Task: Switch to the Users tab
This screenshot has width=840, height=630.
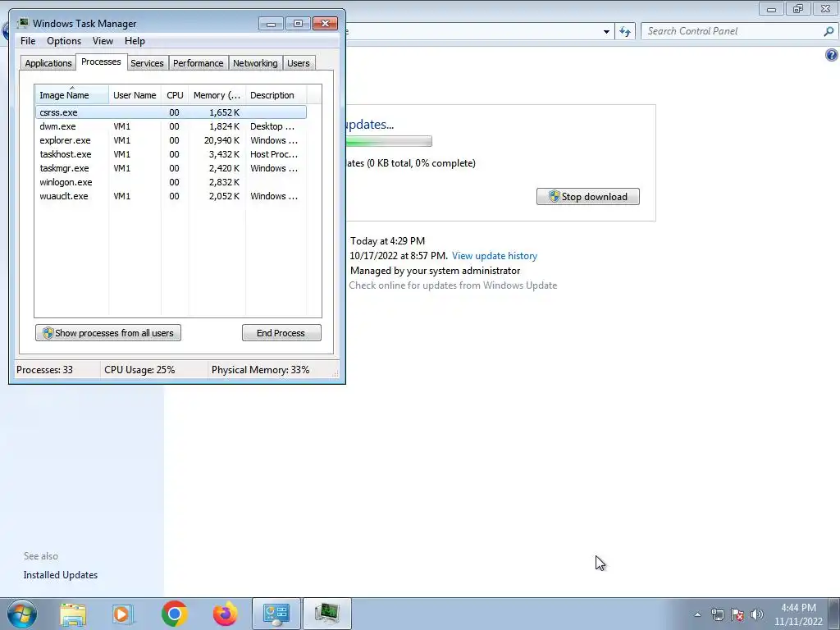Action: tap(299, 63)
